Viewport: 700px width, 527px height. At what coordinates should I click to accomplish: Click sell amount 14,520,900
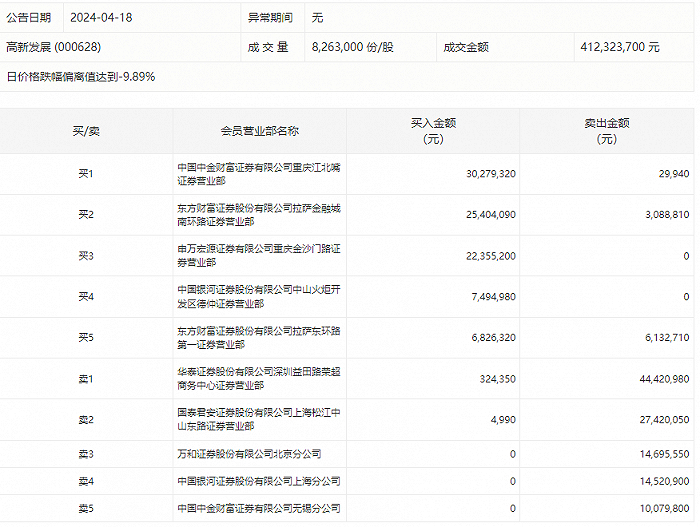pos(664,481)
